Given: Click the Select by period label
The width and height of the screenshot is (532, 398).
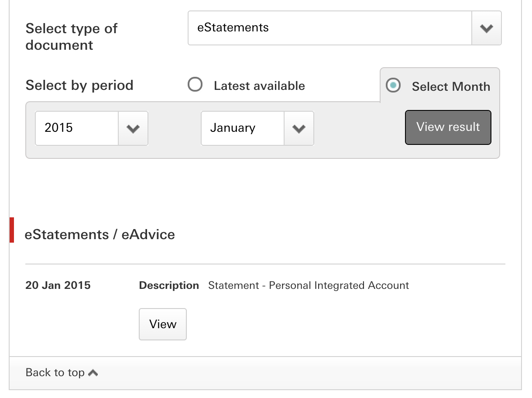Looking at the screenshot, I should (79, 85).
